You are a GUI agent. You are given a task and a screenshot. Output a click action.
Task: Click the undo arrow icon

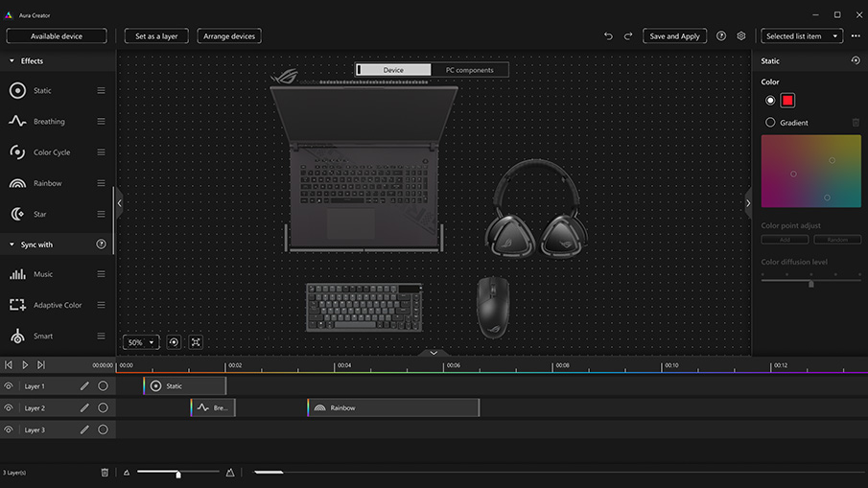tap(608, 36)
